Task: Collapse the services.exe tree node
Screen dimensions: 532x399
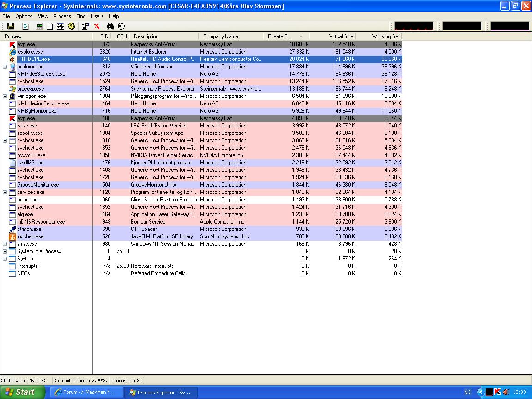Action: click(x=5, y=193)
